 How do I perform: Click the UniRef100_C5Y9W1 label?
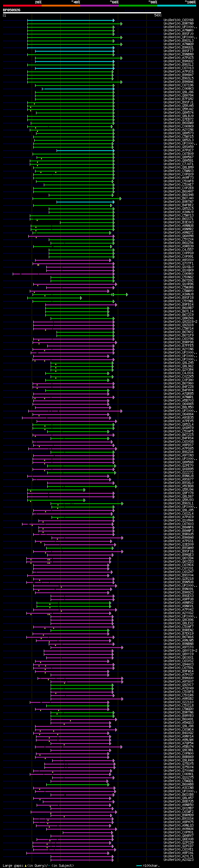point(178,301)
